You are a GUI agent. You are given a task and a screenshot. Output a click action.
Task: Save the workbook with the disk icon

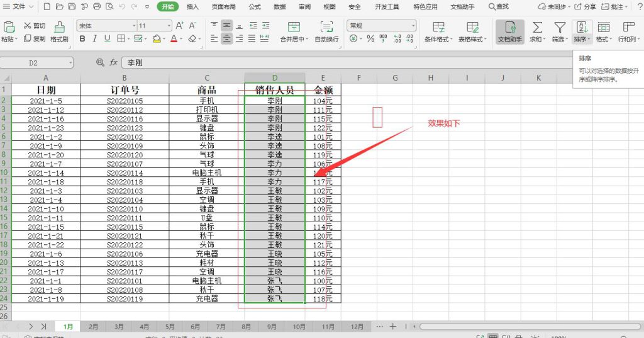(72, 6)
